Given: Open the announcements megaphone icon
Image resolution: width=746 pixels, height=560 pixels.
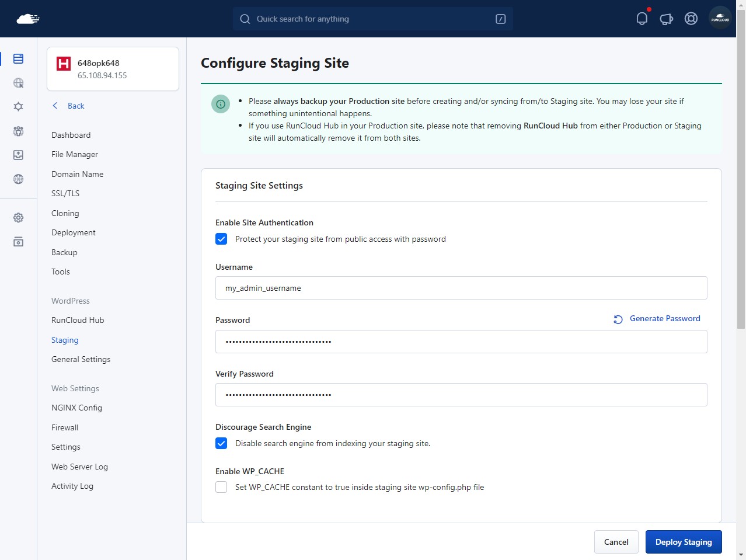Looking at the screenshot, I should [667, 19].
